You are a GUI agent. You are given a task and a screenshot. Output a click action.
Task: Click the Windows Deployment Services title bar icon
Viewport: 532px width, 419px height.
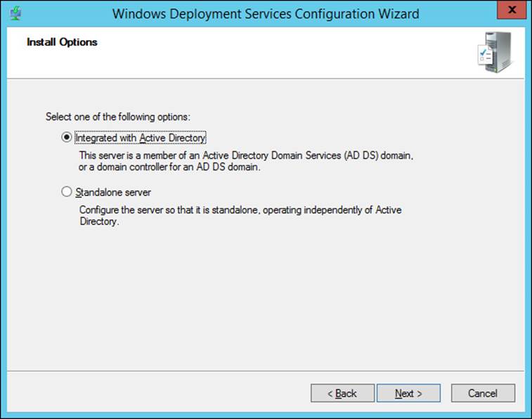[x=15, y=13]
